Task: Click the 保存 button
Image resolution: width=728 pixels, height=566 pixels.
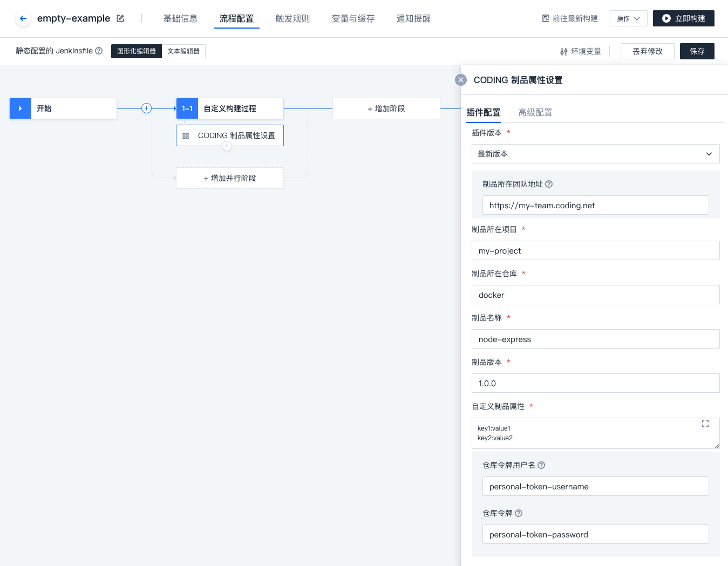Action: 697,51
